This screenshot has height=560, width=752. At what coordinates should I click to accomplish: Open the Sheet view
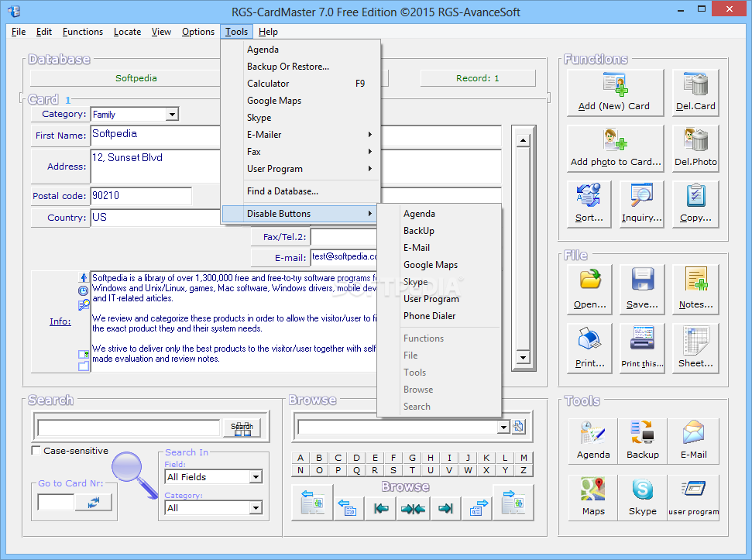(696, 348)
